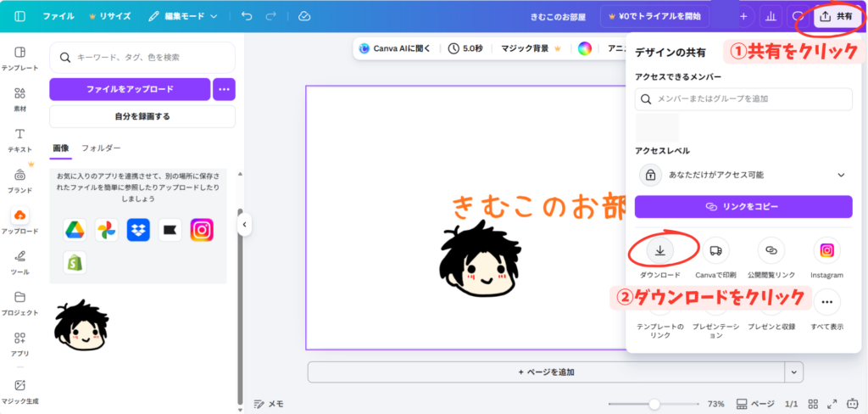Click the undo arrow icon
This screenshot has width=868, height=414.
pyautogui.click(x=247, y=16)
